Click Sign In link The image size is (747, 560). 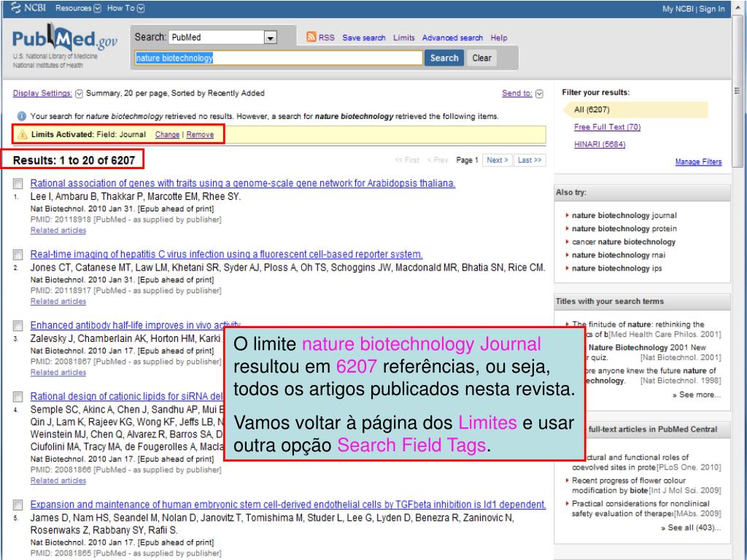712,9
